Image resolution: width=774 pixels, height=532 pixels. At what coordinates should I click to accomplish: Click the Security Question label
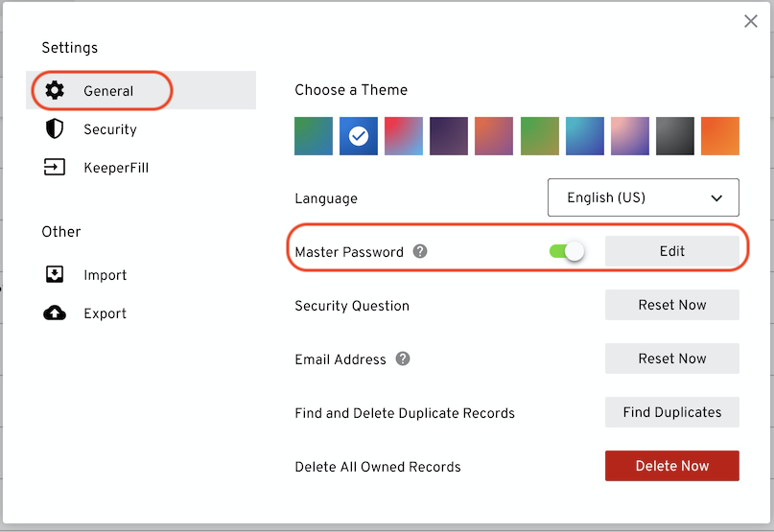(x=352, y=306)
